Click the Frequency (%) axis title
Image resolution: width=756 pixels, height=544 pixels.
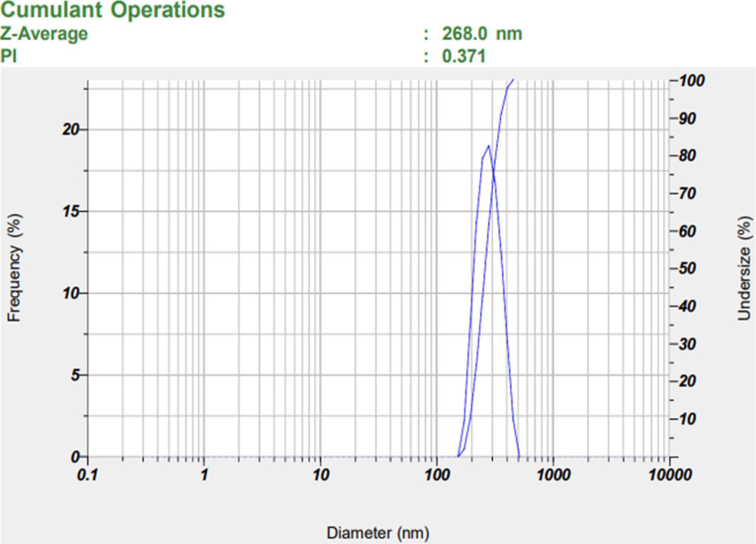(15, 268)
